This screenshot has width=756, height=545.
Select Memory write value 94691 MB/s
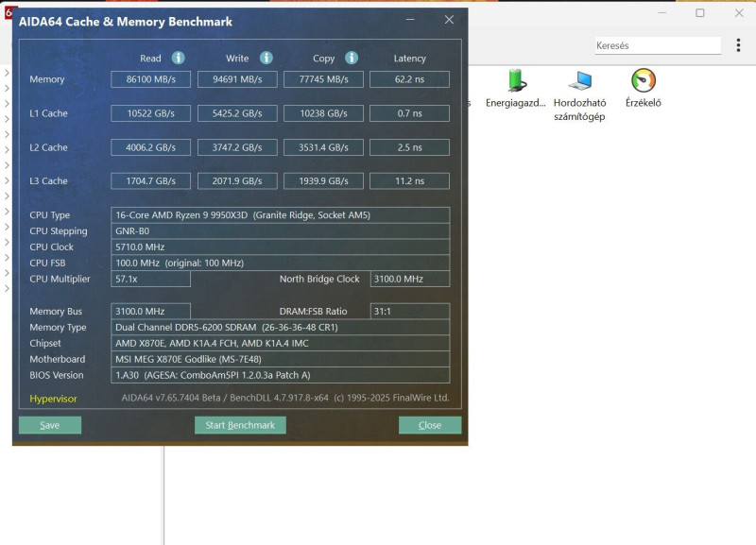coord(237,79)
